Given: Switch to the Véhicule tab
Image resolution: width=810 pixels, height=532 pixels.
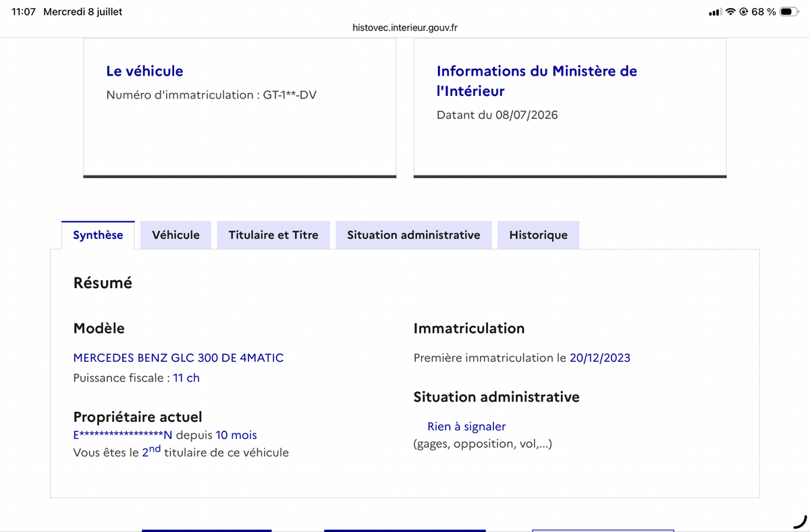Looking at the screenshot, I should coord(176,235).
